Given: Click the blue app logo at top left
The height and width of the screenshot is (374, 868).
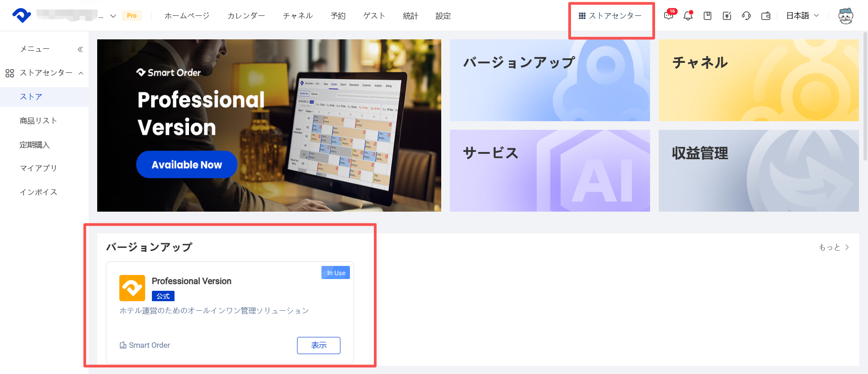Looking at the screenshot, I should coord(22,15).
